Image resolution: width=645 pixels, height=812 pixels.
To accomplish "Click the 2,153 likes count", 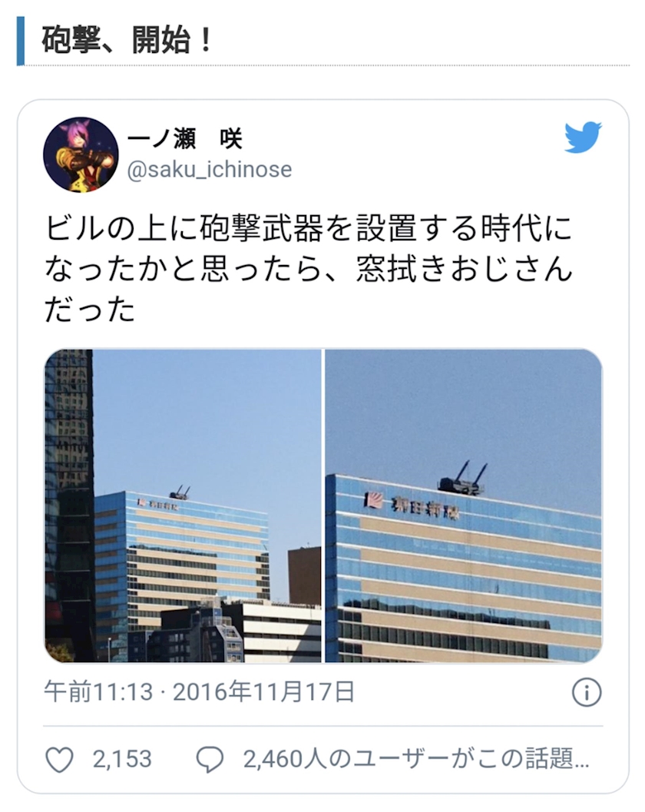I will [122, 759].
